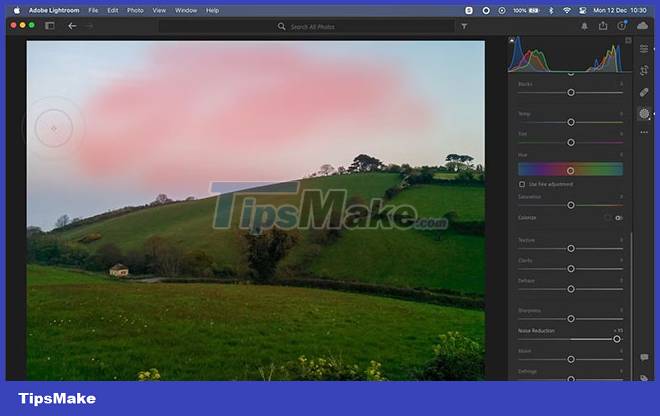Click the Noise Reduction label

pyautogui.click(x=536, y=331)
